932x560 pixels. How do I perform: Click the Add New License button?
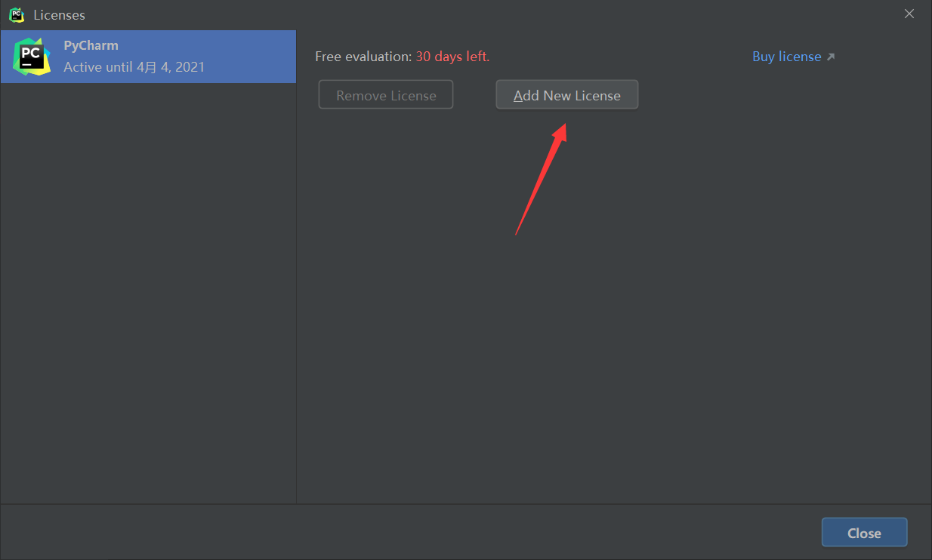coord(566,95)
